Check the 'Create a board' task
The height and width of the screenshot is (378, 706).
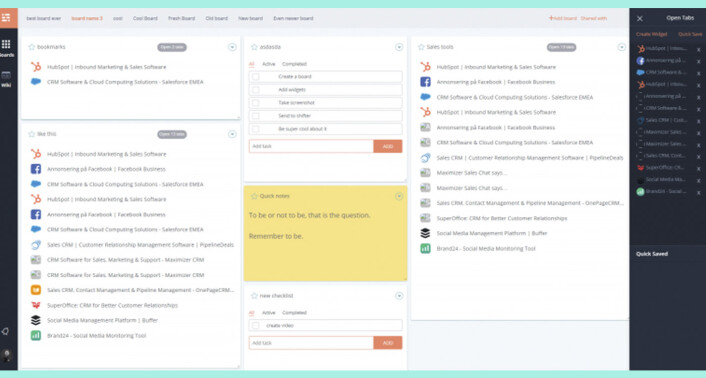click(x=255, y=76)
